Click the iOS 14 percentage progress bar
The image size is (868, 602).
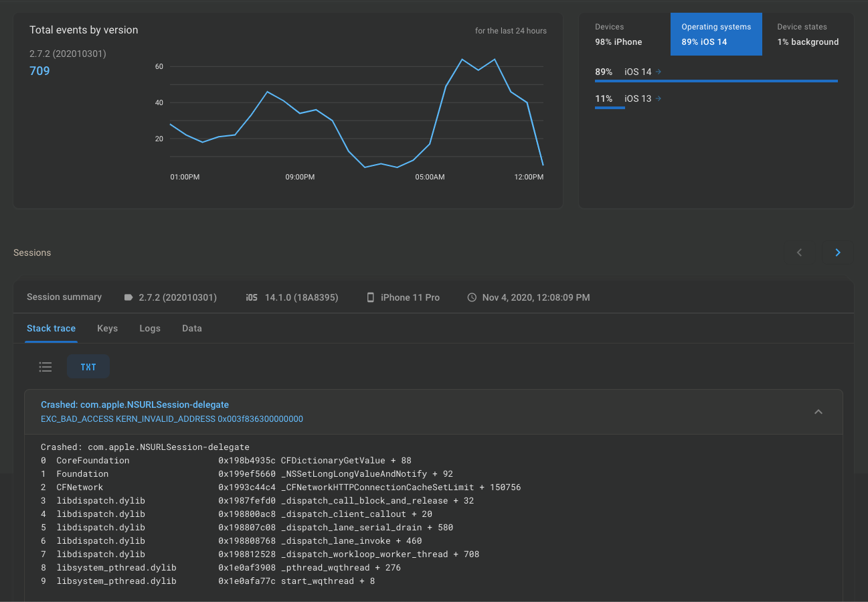(x=716, y=80)
